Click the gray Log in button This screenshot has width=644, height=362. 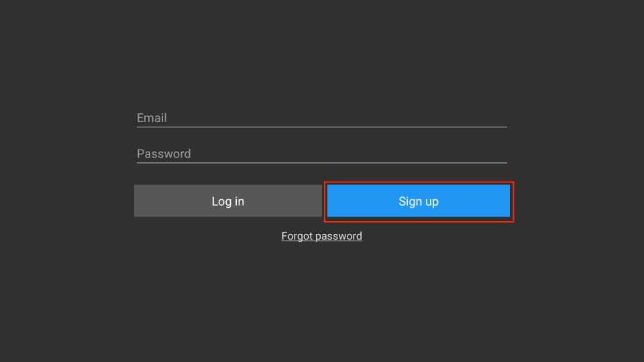228,200
